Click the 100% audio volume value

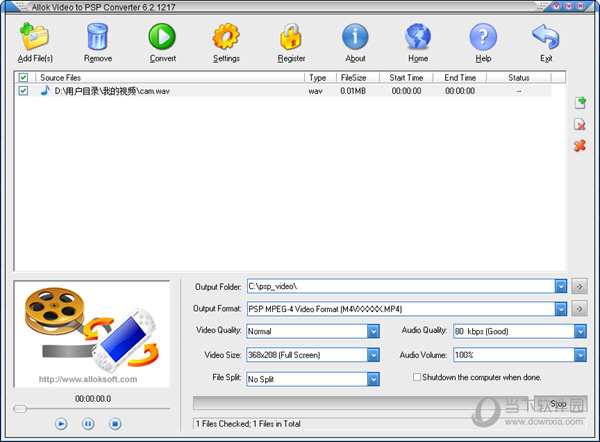[x=464, y=355]
